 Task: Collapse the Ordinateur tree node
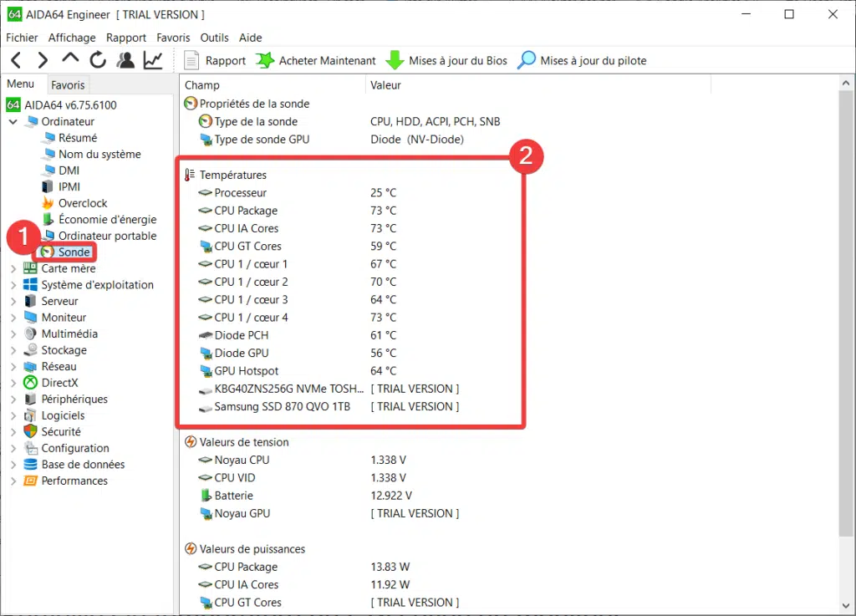(x=13, y=121)
